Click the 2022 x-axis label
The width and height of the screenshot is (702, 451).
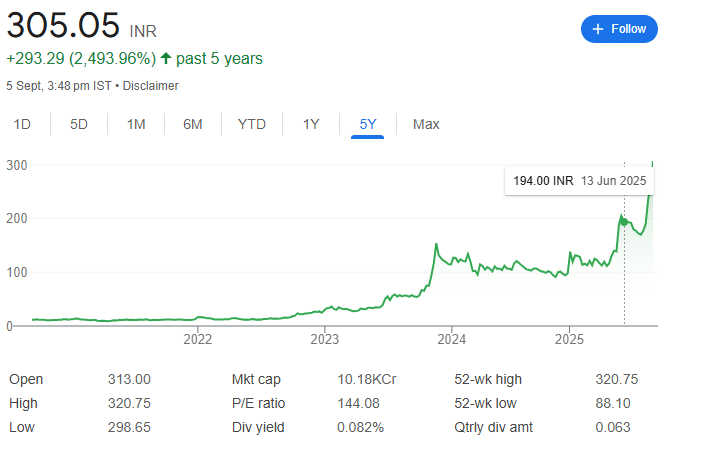[197, 339]
